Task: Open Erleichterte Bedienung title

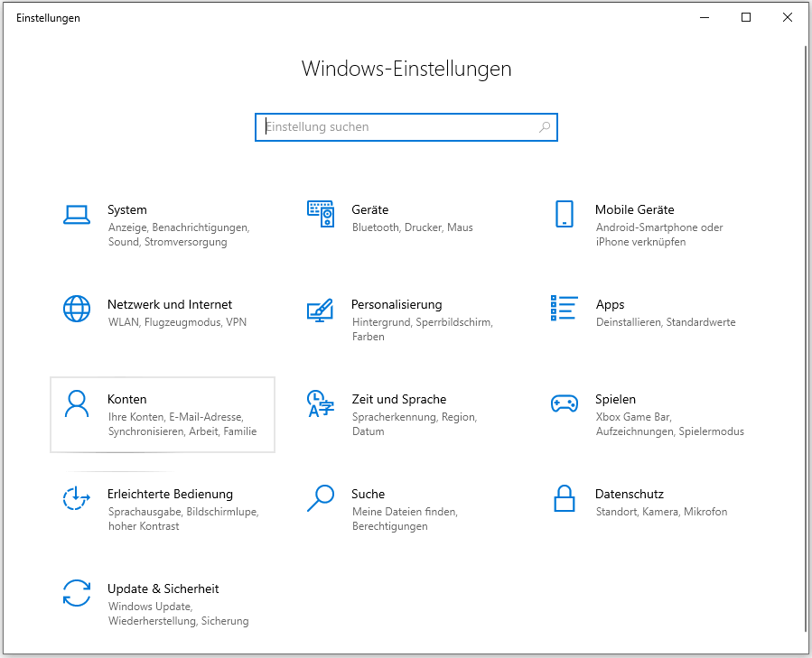Action: (170, 494)
